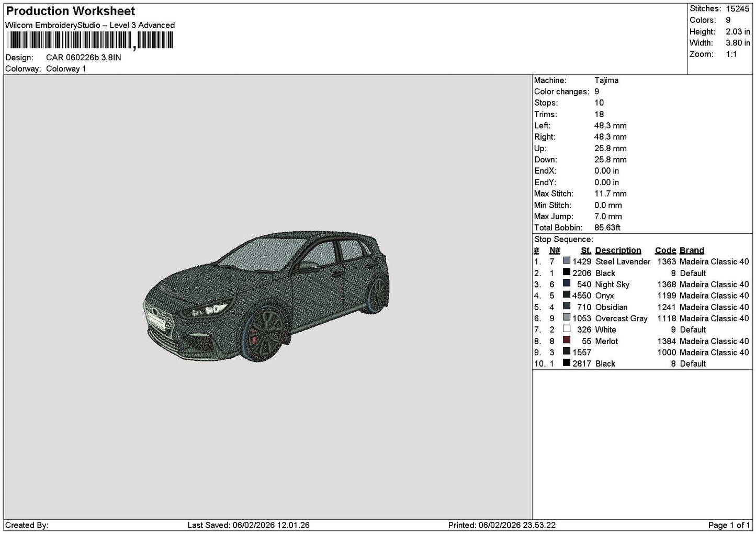Click the Obsidian color swatch
The height and width of the screenshot is (534, 756).
pyautogui.click(x=566, y=306)
